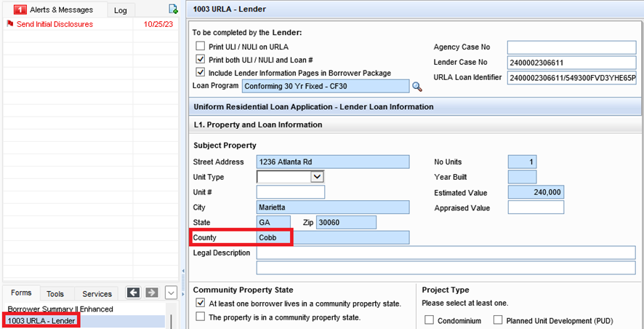Toggle Include Lender Information Pages checkbox
The image size is (644, 329).
(201, 73)
